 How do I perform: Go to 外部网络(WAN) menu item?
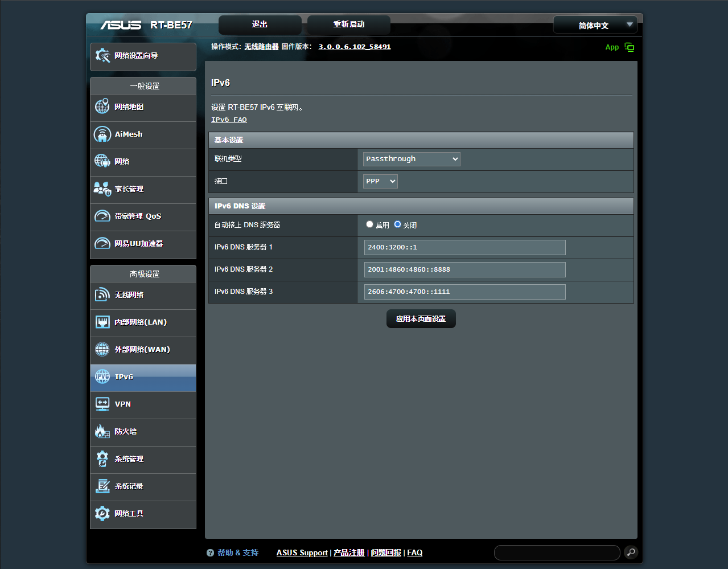click(142, 350)
